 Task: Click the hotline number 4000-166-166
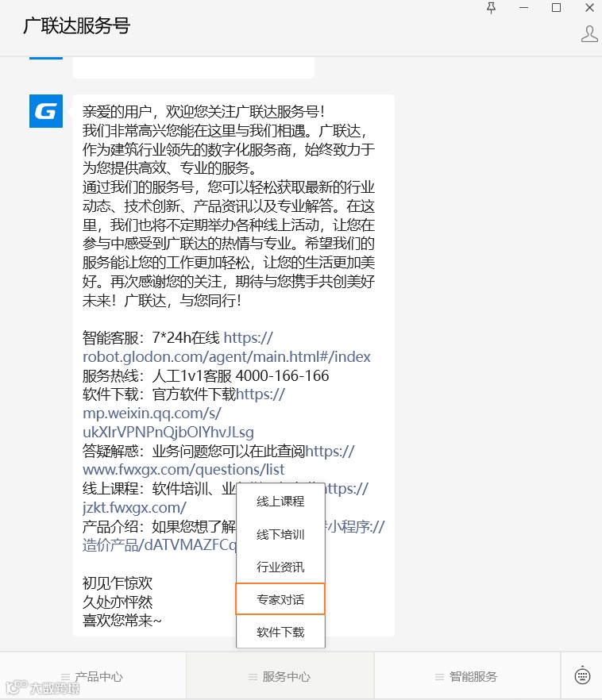[282, 376]
